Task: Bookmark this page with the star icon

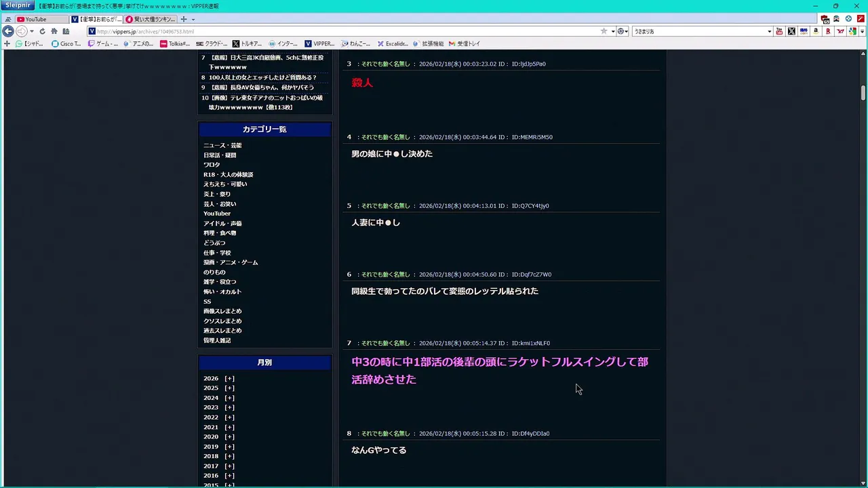Action: (604, 31)
